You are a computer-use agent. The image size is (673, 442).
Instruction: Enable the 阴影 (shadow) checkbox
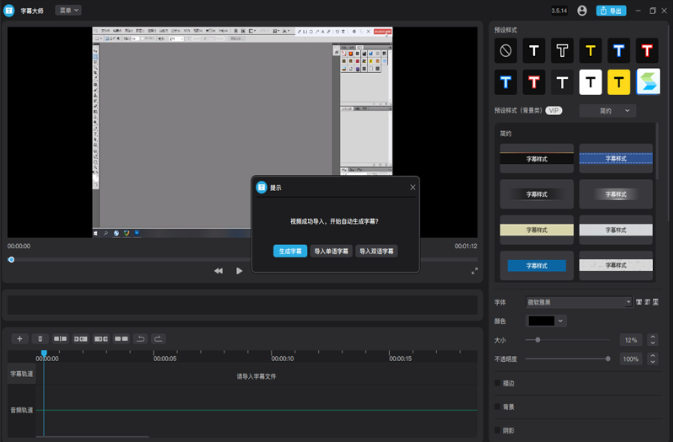[498, 431]
